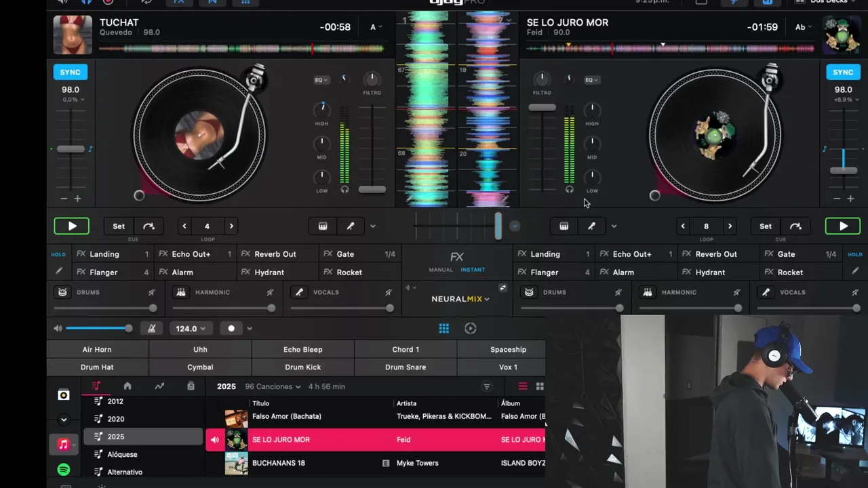Expand the NEURALMIX dropdown
868x488 pixels.
point(460,299)
